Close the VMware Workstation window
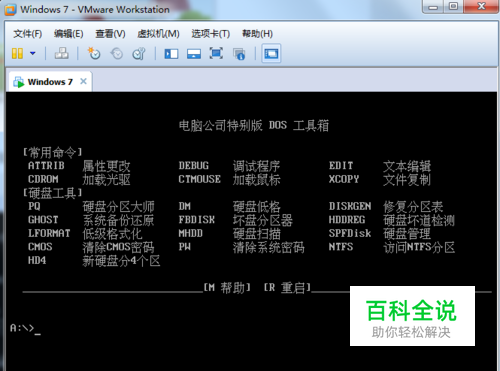The image size is (500, 371). [x=481, y=6]
